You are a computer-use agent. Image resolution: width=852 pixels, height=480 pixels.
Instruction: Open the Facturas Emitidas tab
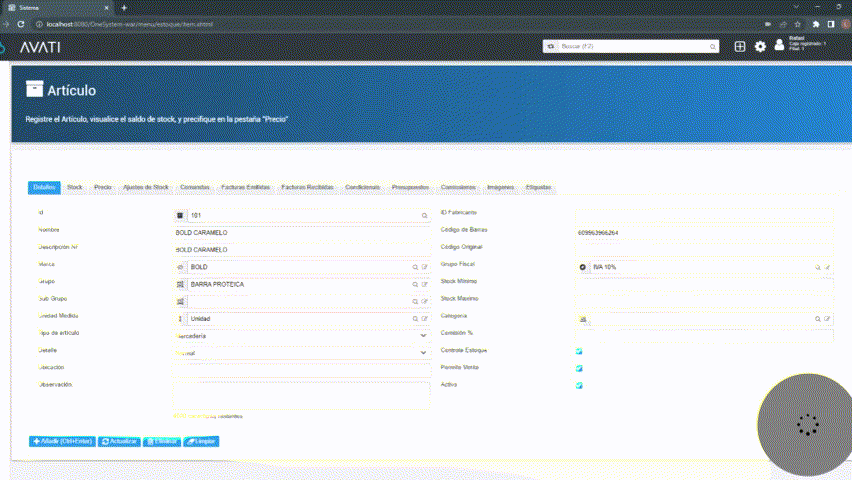pyautogui.click(x=246, y=188)
